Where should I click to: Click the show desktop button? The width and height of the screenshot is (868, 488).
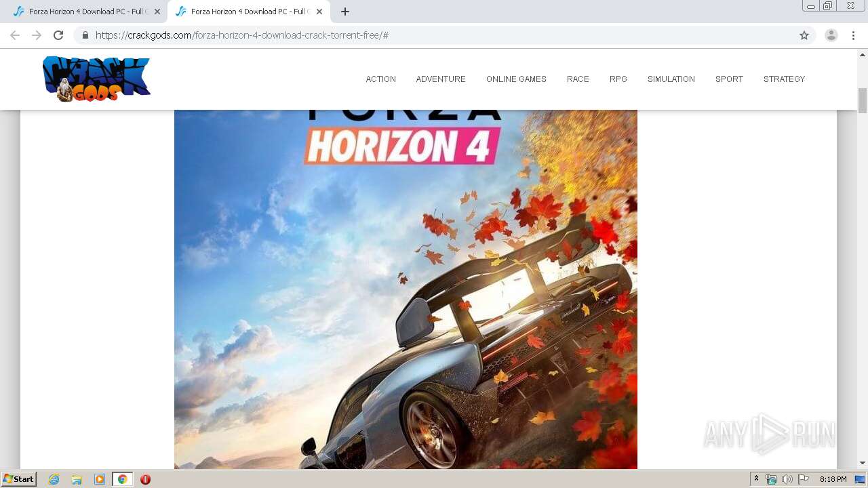coord(861,479)
